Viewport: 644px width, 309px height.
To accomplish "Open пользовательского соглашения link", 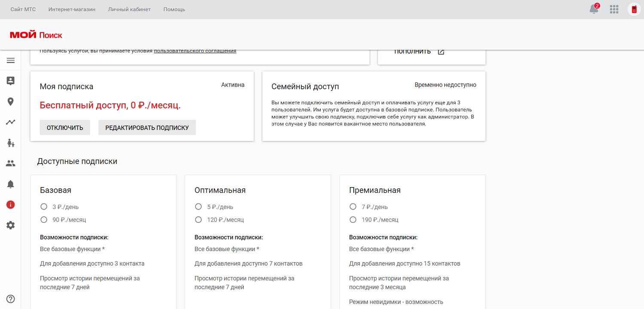I will click(x=195, y=51).
